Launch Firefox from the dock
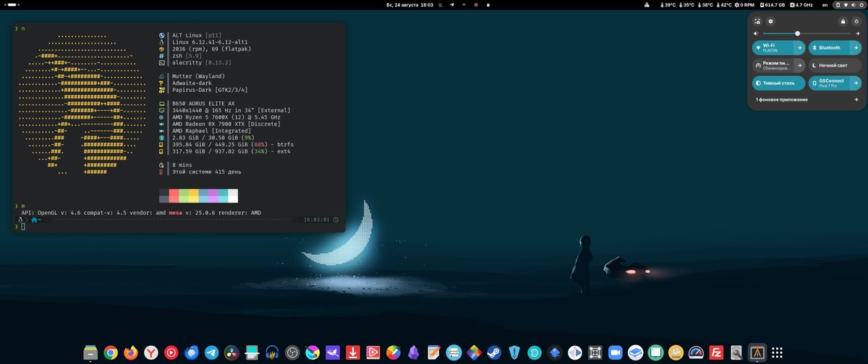The height and width of the screenshot is (364, 868). (131, 352)
